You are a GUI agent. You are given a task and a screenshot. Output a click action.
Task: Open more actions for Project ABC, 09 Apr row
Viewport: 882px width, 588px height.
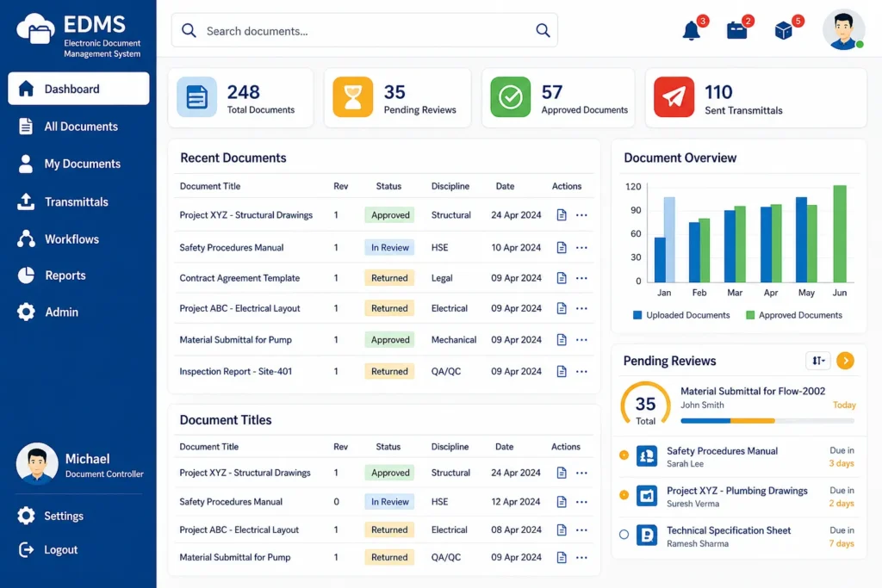[581, 308]
